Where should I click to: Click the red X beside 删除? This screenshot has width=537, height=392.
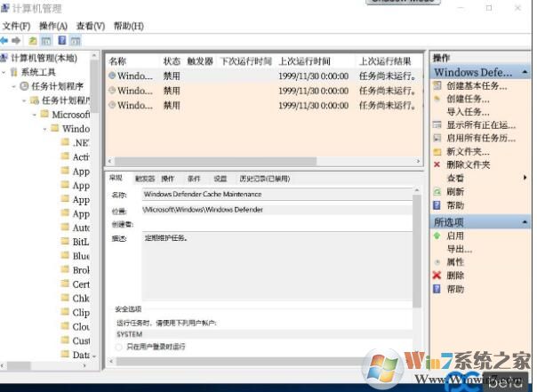coord(437,276)
